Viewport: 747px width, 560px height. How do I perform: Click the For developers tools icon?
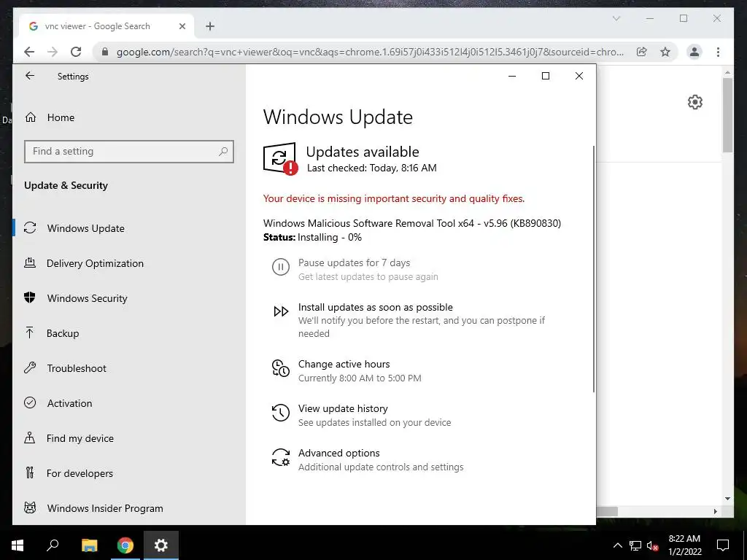click(x=30, y=472)
